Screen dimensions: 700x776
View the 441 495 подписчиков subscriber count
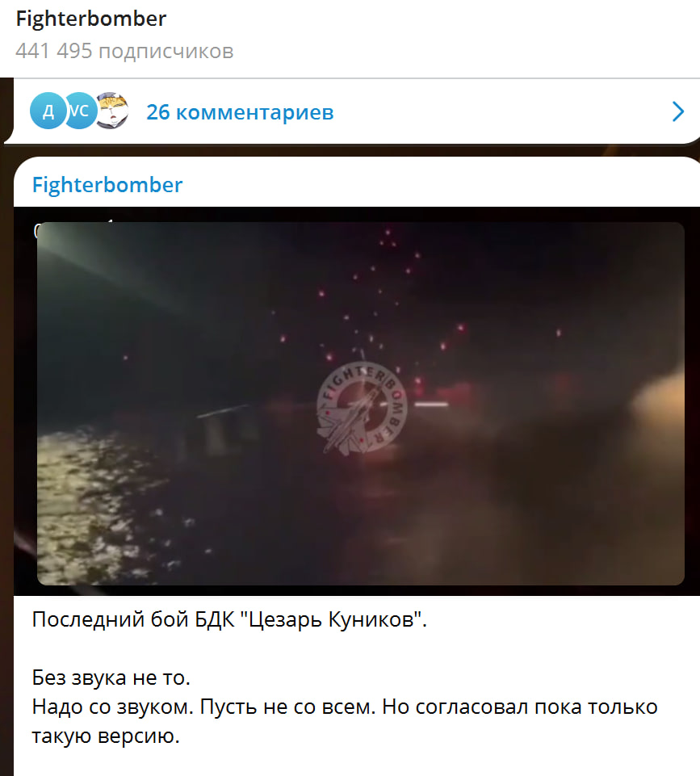click(x=124, y=51)
